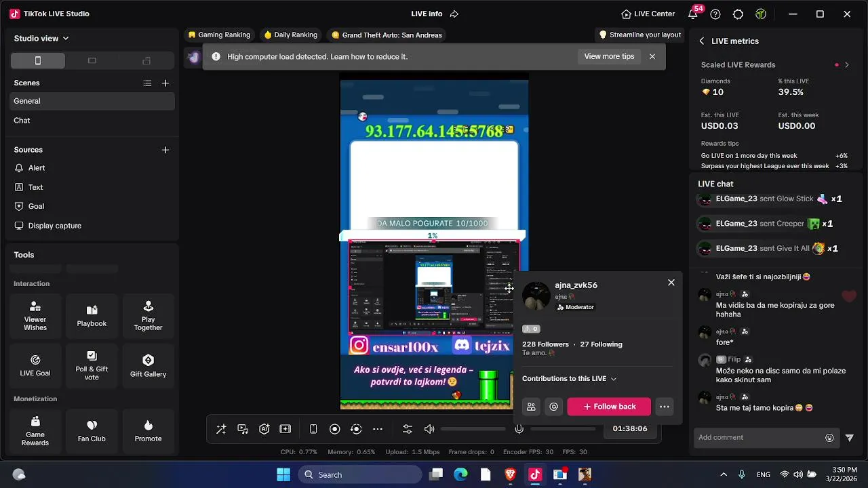Click the Follow back button
This screenshot has height=488, width=868.
(609, 407)
